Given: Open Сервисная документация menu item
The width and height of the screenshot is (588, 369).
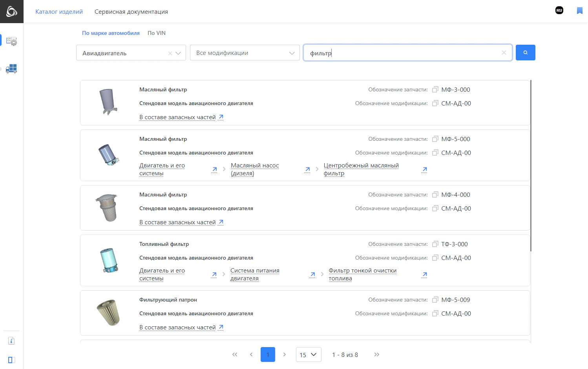Looking at the screenshot, I should pos(131,12).
